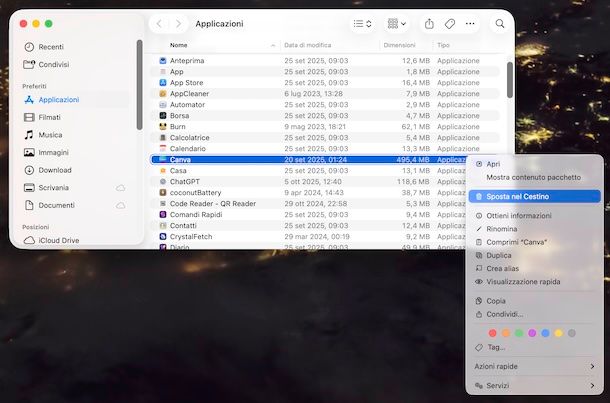Select the ChatGPT app icon
The image size is (610, 403).
(163, 182)
